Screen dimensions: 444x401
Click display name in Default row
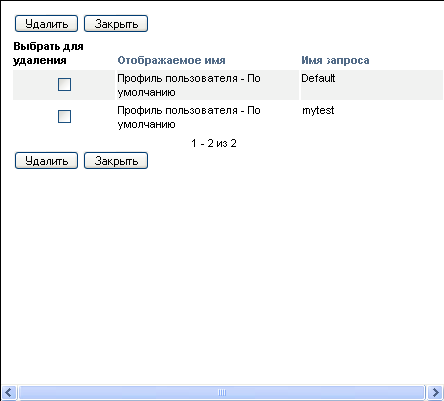coord(189,85)
